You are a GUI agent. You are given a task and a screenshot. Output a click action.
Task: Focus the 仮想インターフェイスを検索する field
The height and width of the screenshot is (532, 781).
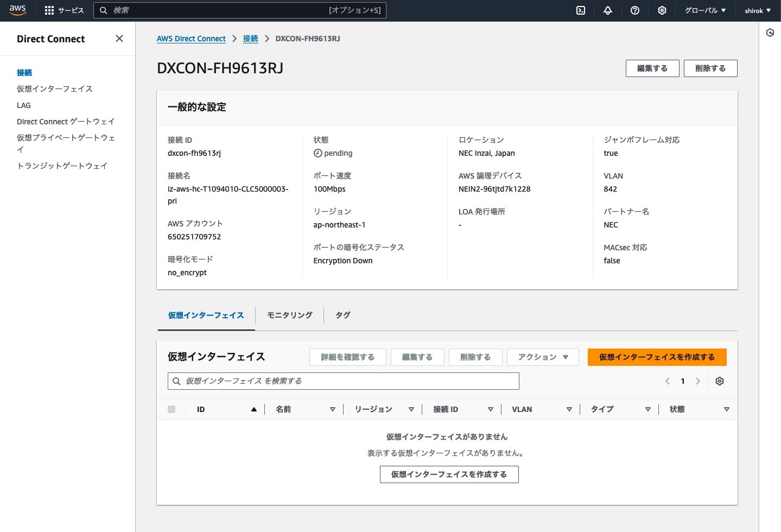pyautogui.click(x=343, y=381)
